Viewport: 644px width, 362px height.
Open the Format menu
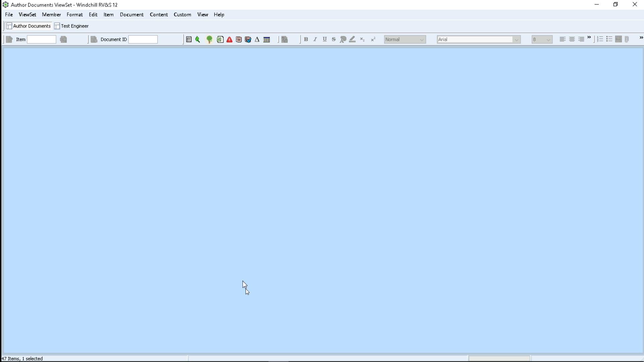[x=75, y=15]
